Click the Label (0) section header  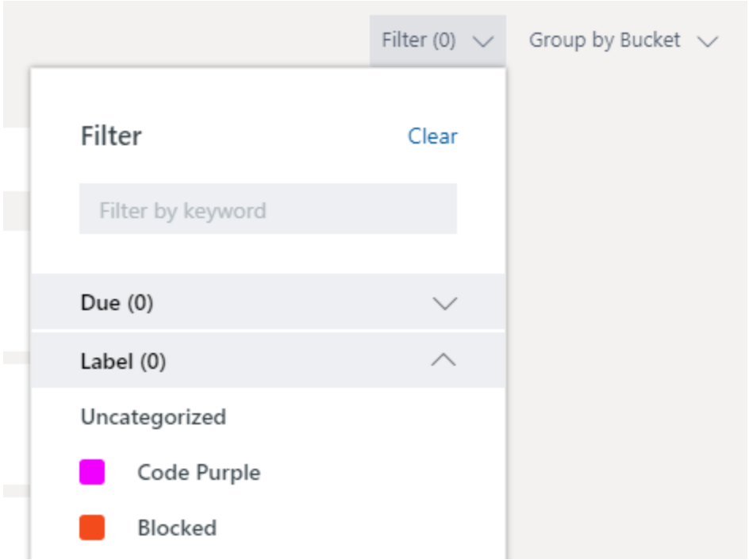point(123,362)
